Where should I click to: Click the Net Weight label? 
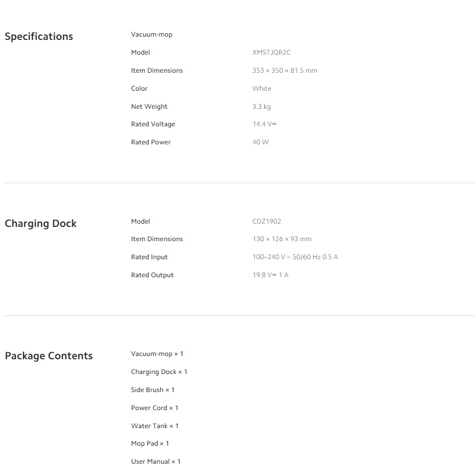(x=149, y=107)
